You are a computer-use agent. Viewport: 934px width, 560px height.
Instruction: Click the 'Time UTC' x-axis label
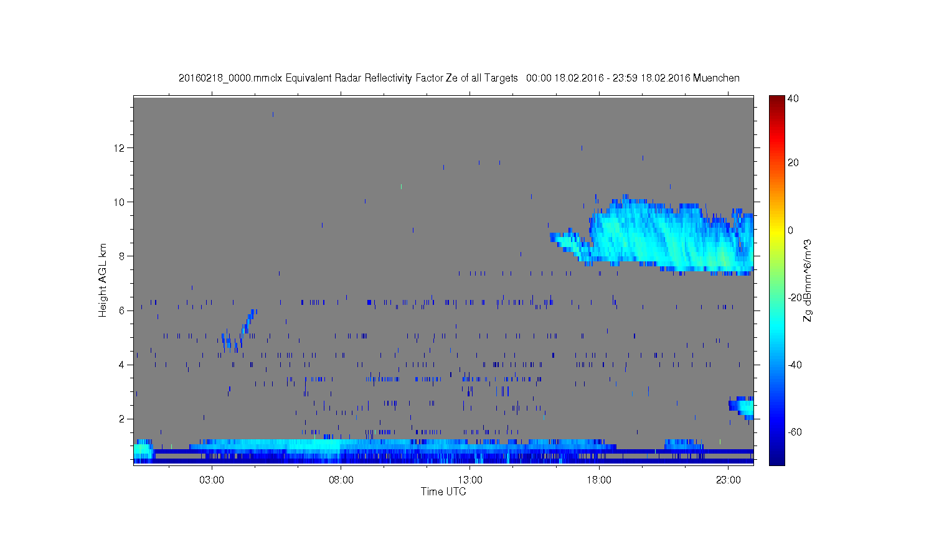point(443,492)
